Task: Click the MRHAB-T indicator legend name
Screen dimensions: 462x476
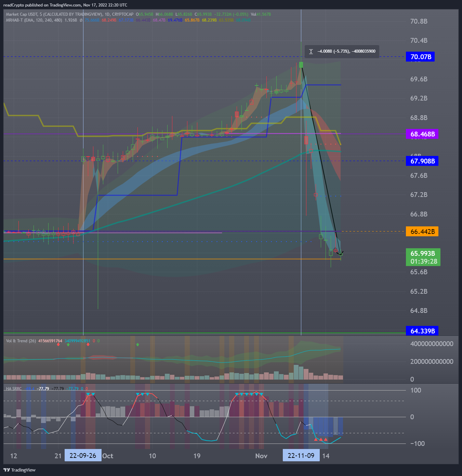Action: (14, 20)
